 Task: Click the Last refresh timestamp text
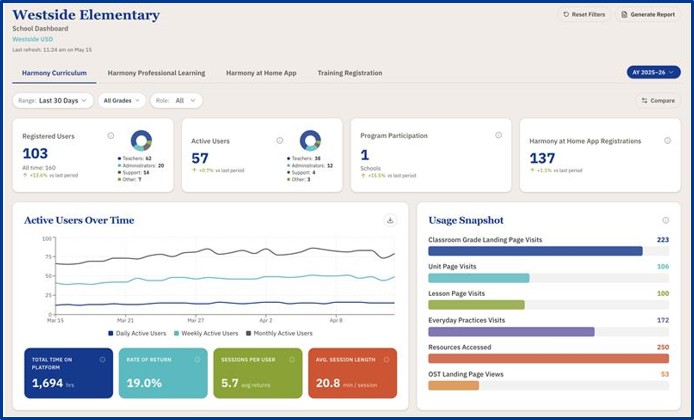coord(52,50)
